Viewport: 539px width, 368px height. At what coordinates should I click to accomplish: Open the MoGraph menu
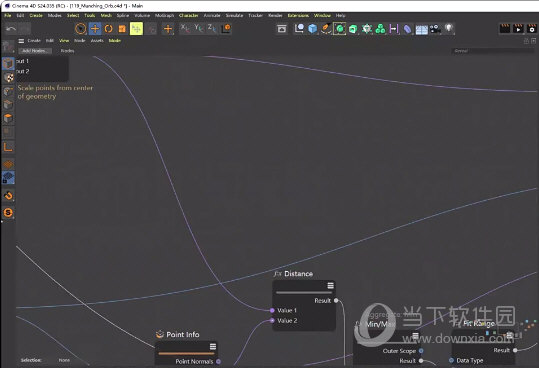(x=164, y=15)
